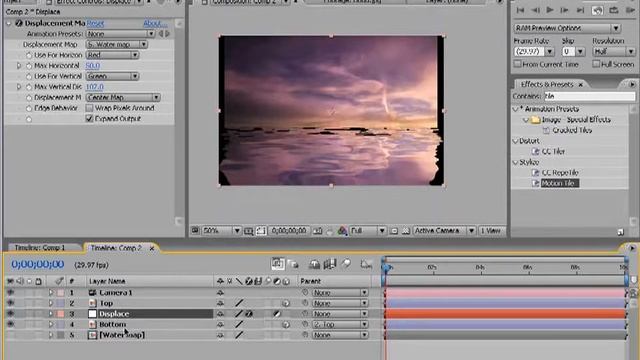Check the From Current Time checkbox
This screenshot has width=640, height=360.
point(518,64)
